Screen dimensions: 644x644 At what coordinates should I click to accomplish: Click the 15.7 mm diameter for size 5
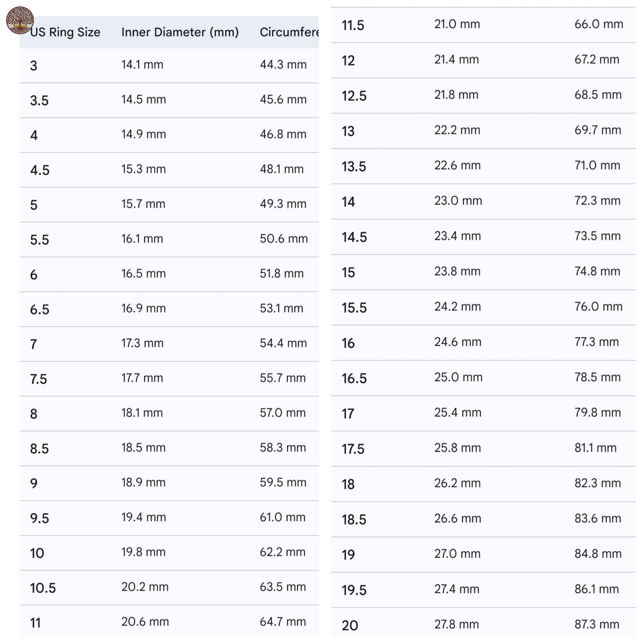tap(143, 204)
